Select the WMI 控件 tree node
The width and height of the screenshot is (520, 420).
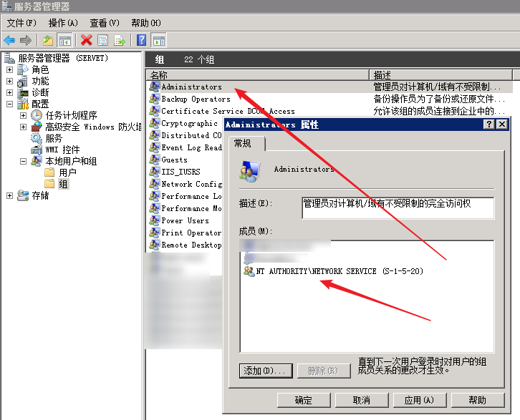click(x=62, y=150)
